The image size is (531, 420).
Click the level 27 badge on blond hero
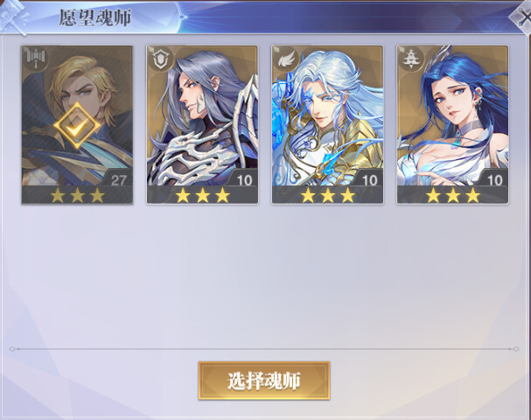(118, 179)
